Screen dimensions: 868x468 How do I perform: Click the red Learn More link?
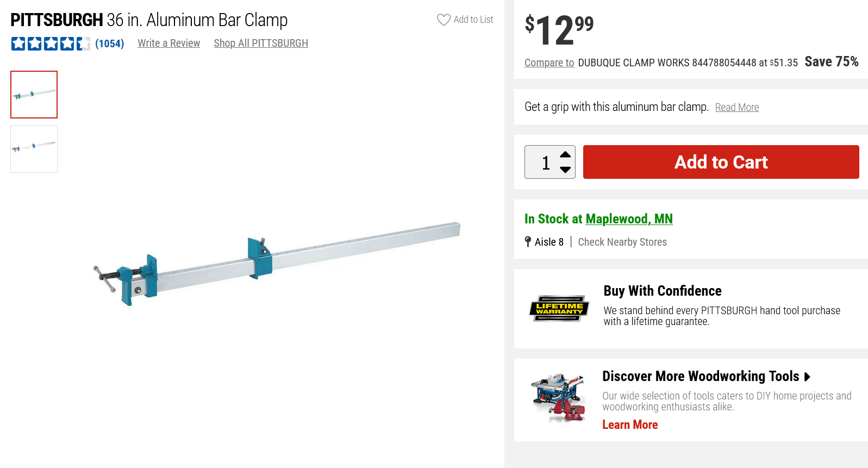(x=630, y=425)
